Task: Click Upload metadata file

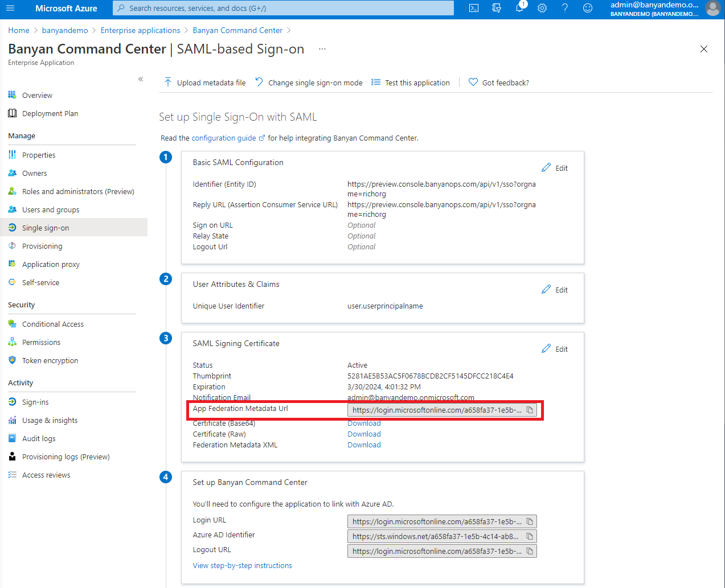Action: [x=205, y=83]
